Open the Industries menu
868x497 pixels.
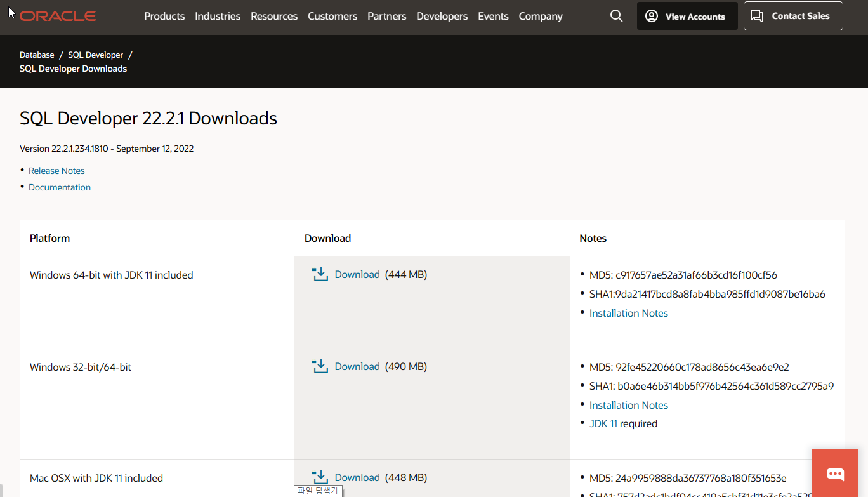click(218, 17)
